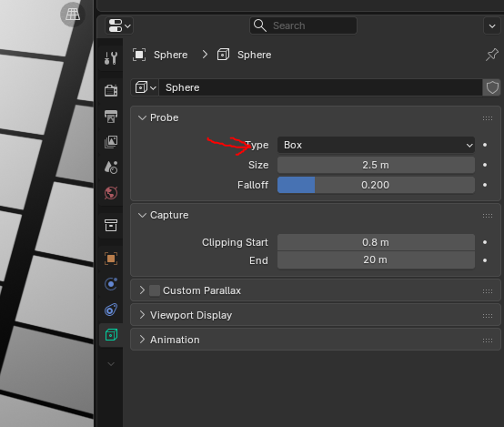Toggle the fake user shield button
This screenshot has width=504, height=427.
pyautogui.click(x=492, y=87)
